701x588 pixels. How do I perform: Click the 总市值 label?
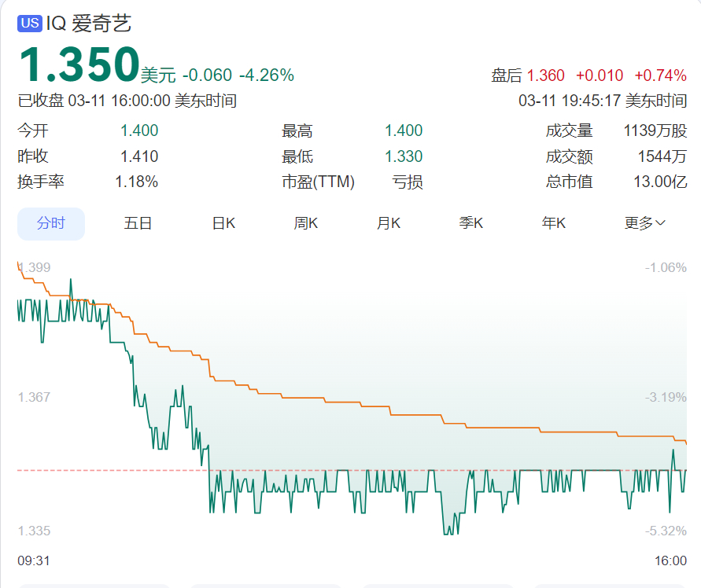[x=569, y=182]
